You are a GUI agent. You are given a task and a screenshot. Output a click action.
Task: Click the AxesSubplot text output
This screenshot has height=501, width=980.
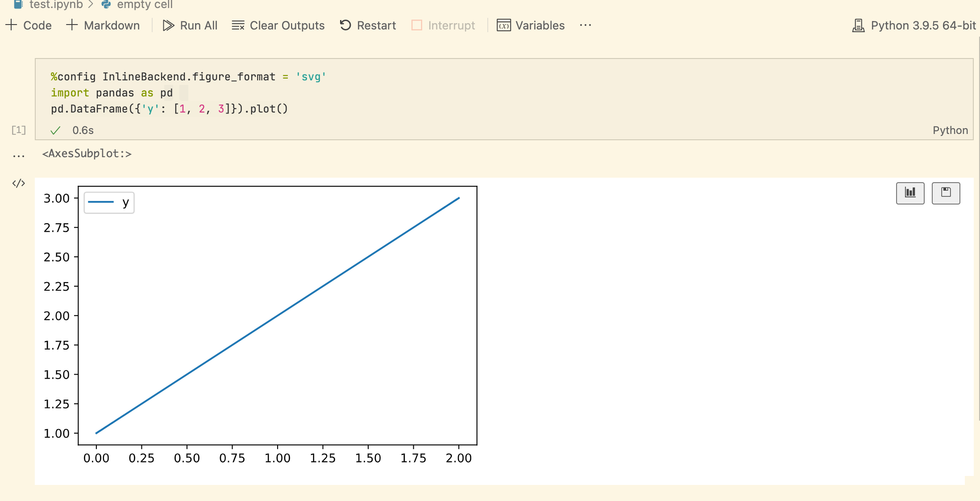point(87,154)
